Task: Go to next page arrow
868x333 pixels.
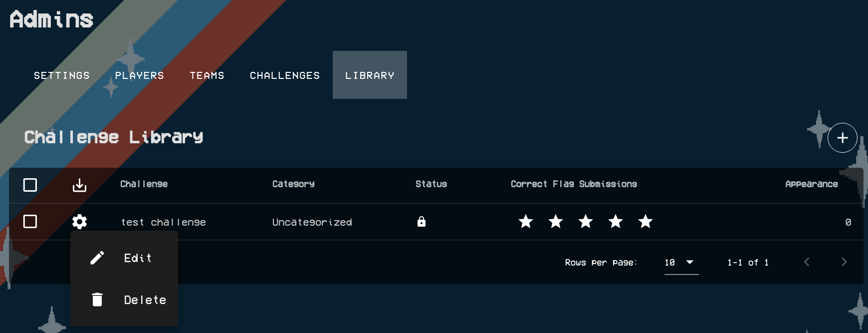Action: pos(844,262)
